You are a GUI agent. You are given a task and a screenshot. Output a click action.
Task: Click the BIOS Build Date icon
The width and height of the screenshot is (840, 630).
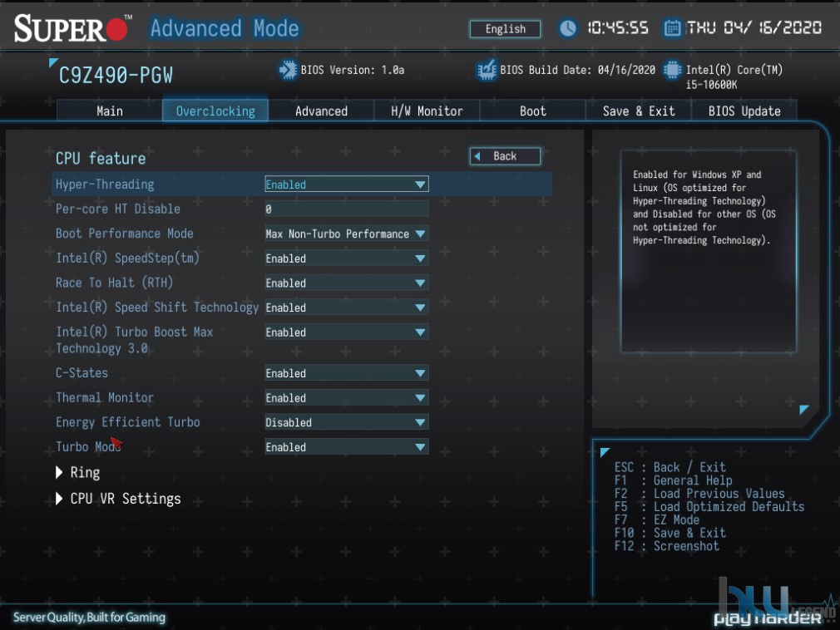click(487, 70)
